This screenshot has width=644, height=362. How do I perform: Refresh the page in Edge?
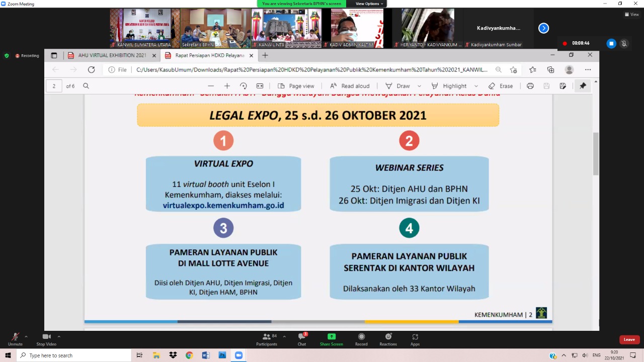91,70
